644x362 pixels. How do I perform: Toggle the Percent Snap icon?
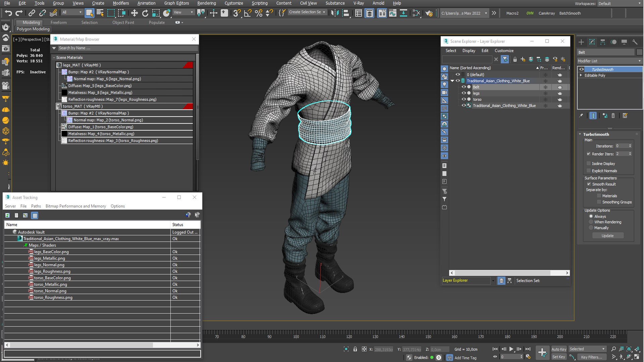click(259, 13)
